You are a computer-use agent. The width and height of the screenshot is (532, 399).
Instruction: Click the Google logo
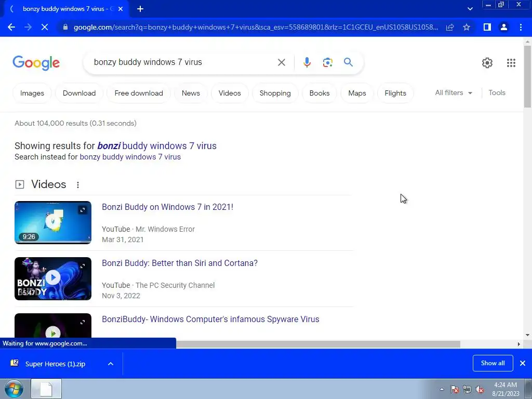click(36, 63)
